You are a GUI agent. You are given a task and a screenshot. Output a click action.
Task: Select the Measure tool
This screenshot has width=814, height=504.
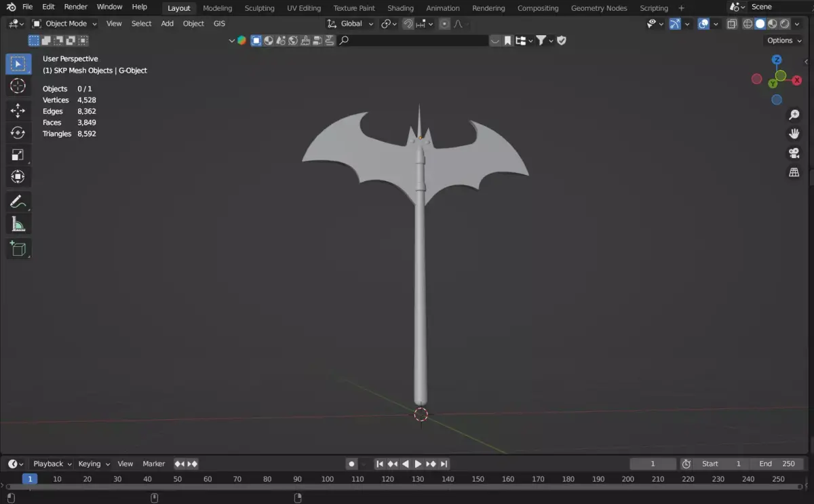tap(18, 224)
